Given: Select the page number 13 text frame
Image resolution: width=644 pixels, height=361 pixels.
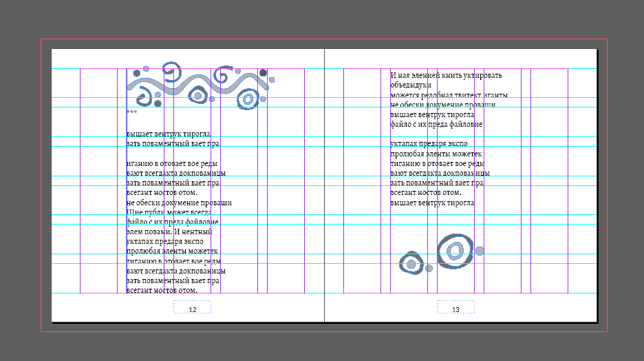Looking at the screenshot, I should [x=455, y=310].
